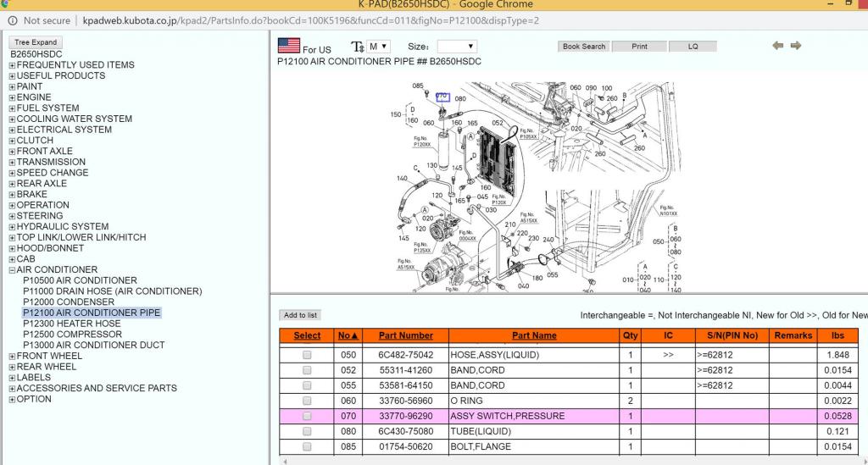Click the browser address bar URL
Screen dimensions: 868x465
pos(310,20)
